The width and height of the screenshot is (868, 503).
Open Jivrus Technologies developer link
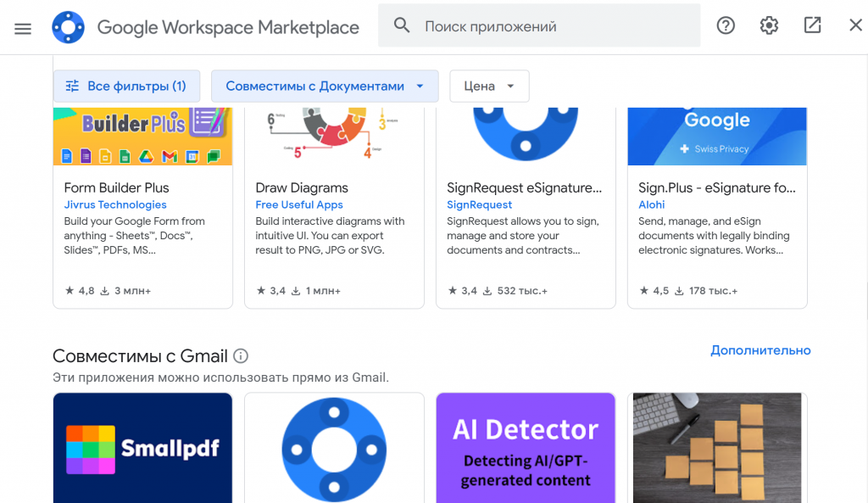click(115, 204)
